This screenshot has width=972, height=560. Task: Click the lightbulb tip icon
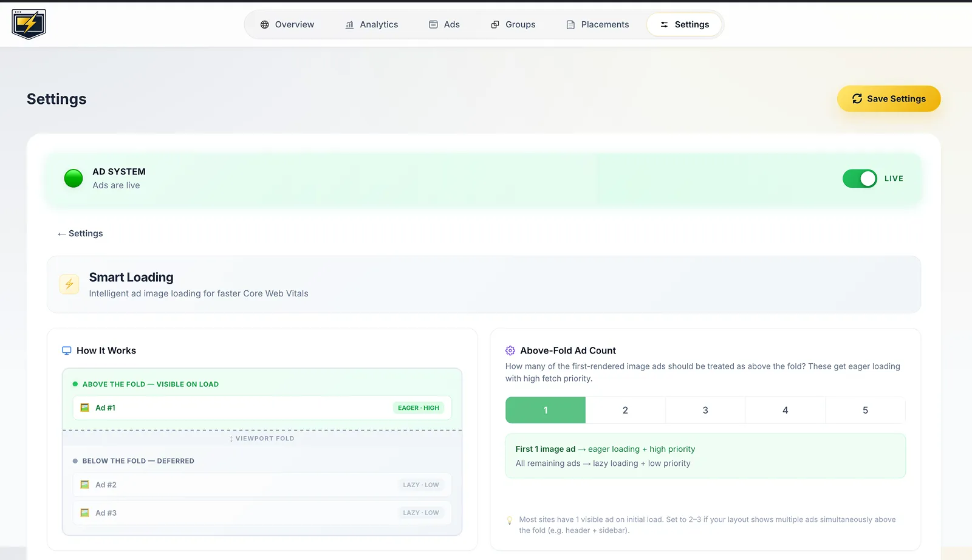[510, 521]
